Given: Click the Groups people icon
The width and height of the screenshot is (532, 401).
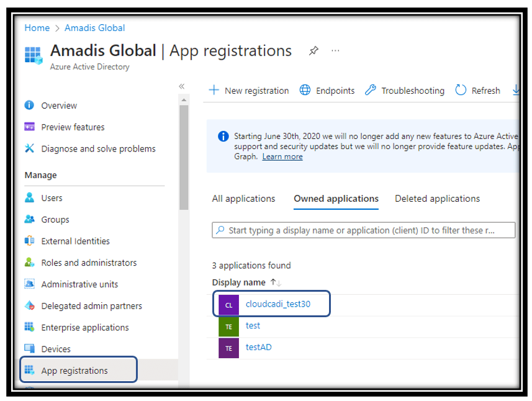Looking at the screenshot, I should [30, 219].
